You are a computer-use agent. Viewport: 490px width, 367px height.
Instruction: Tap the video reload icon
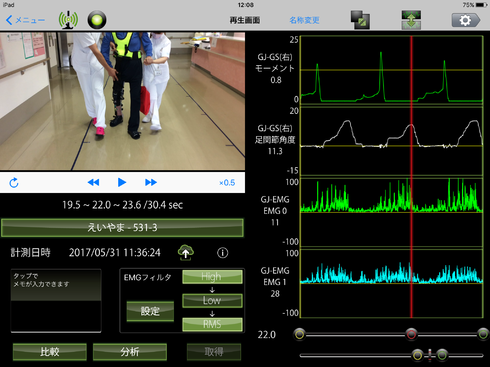[14, 182]
